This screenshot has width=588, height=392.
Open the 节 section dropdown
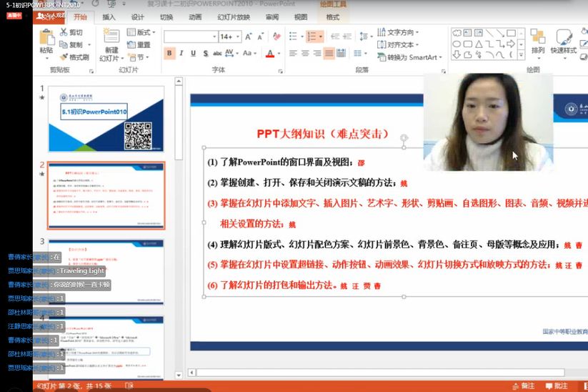[x=139, y=57]
